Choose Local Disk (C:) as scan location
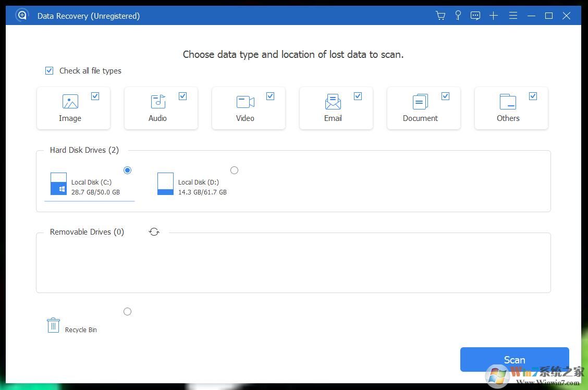 [x=128, y=170]
